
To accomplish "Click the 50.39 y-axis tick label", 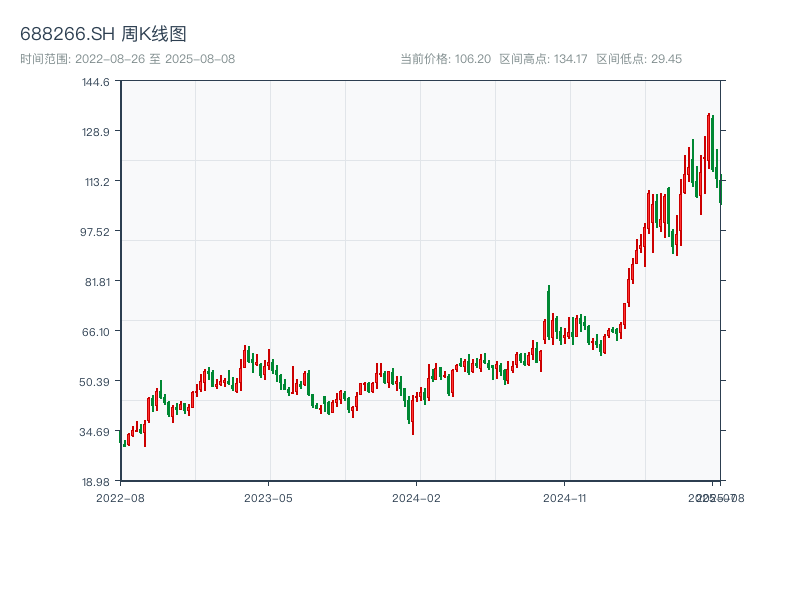I will point(96,382).
